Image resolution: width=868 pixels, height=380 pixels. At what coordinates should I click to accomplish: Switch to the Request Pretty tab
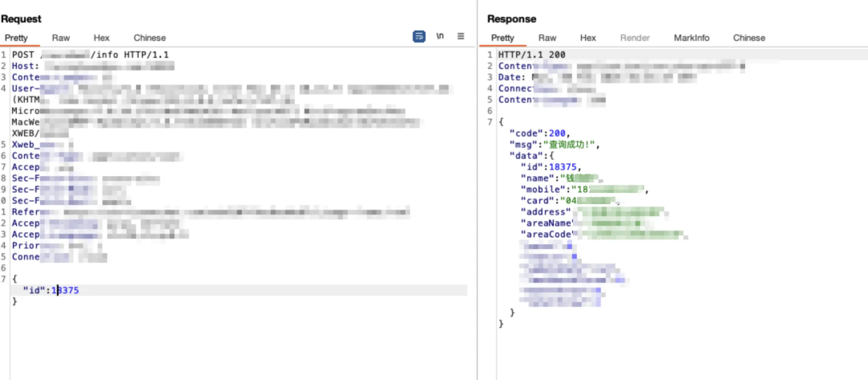(x=16, y=38)
